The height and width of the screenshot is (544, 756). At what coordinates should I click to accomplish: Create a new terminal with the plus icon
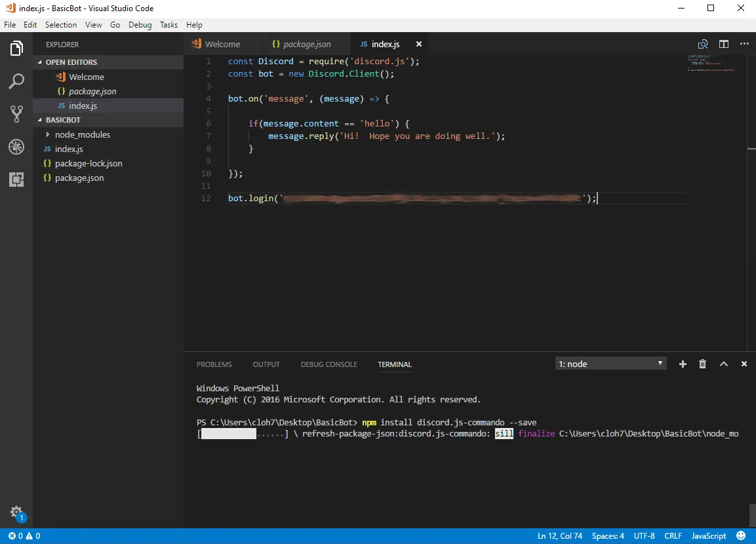point(682,364)
